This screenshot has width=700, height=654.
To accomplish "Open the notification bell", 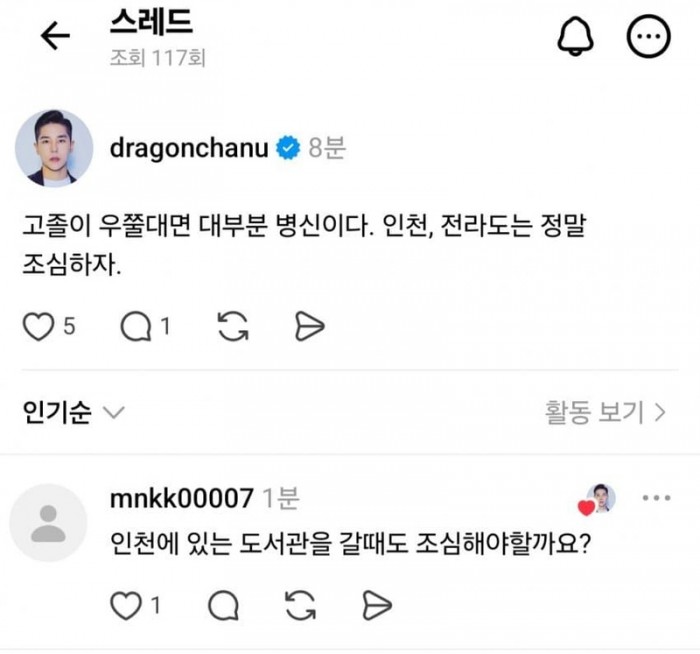I will 575,37.
